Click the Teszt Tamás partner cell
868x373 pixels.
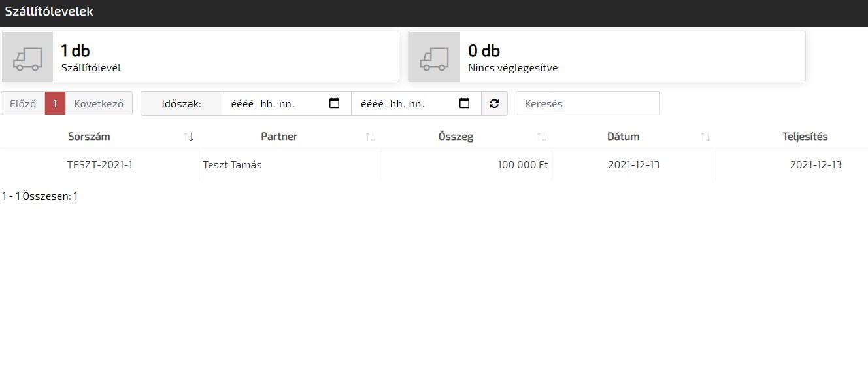[x=233, y=165]
